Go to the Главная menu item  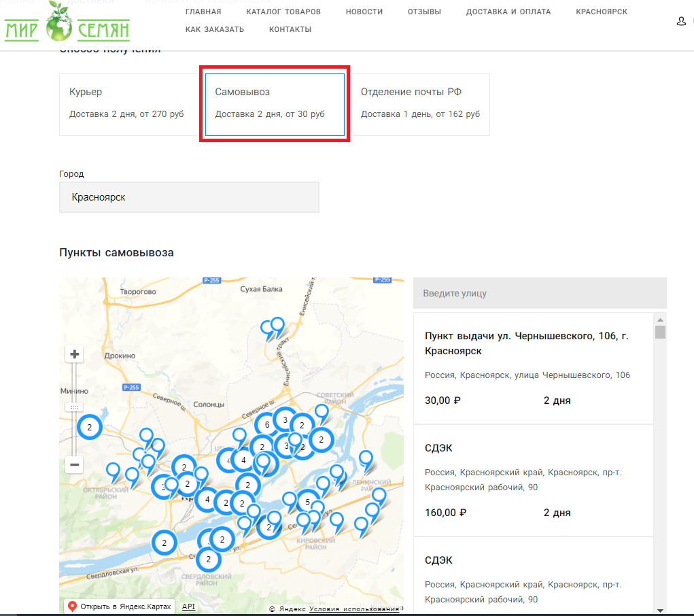tap(203, 12)
